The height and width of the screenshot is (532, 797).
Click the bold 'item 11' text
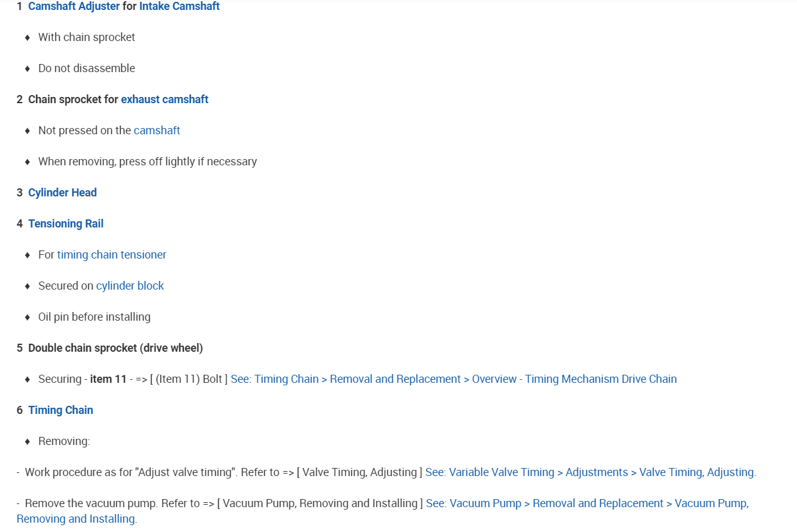pos(108,379)
